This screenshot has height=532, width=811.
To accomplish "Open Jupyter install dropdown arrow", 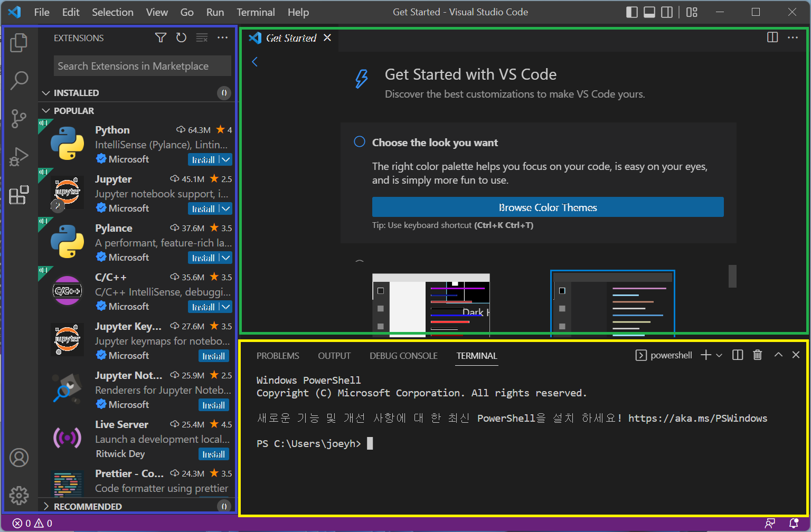I will [x=226, y=208].
